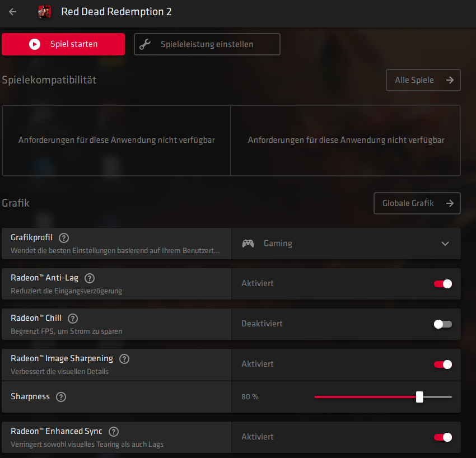Click the Sharpness label

30,396
